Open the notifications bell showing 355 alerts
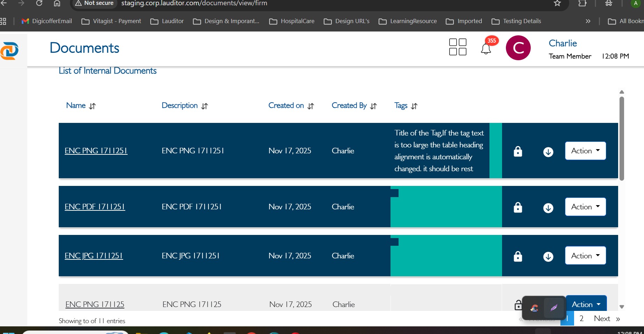The width and height of the screenshot is (644, 334). (486, 49)
